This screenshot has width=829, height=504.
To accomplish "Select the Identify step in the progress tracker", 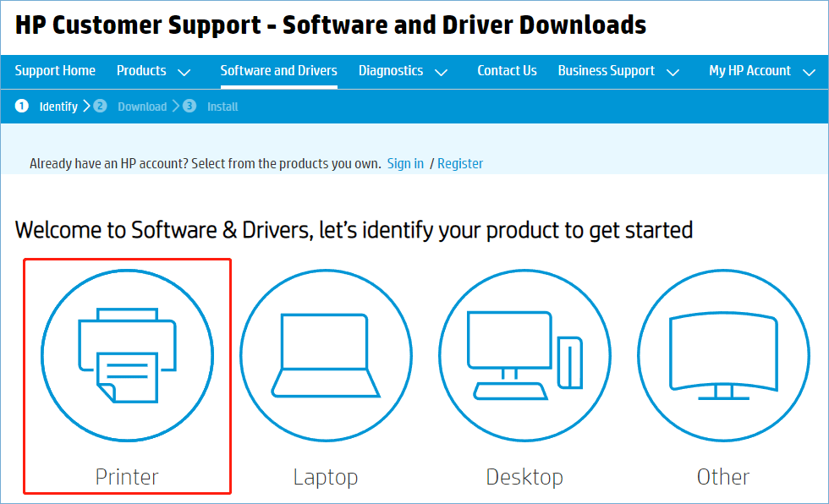I will [58, 107].
